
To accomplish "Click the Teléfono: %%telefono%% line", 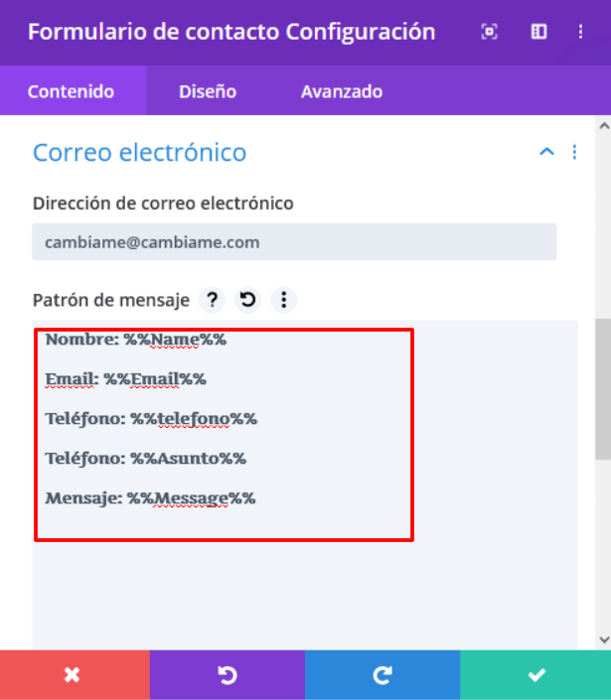I will click(151, 419).
